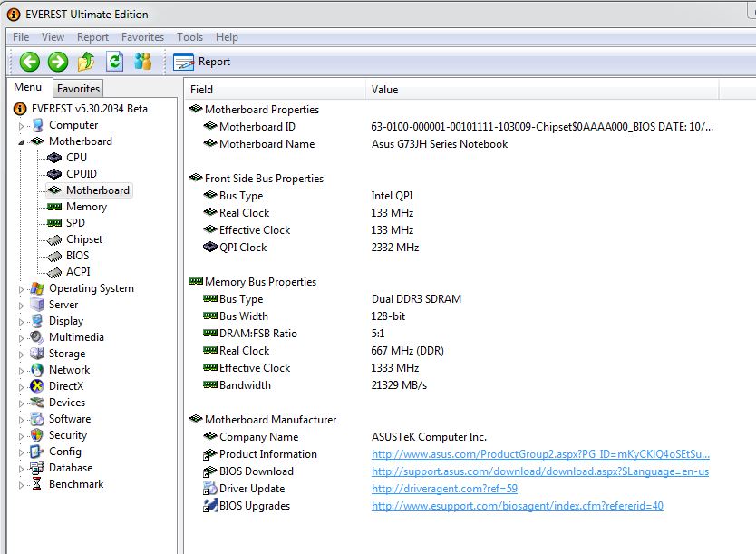Expand the Computer tree node
Image resolution: width=756 pixels, height=554 pixels.
click(x=22, y=126)
